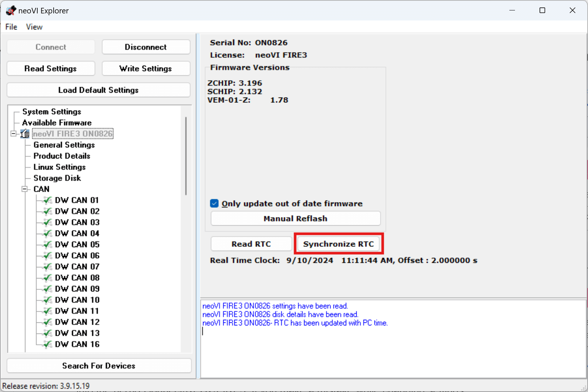The height and width of the screenshot is (392, 588).
Task: Collapse the neoVI FIRE3 ON0826 tree node
Action: pos(14,134)
